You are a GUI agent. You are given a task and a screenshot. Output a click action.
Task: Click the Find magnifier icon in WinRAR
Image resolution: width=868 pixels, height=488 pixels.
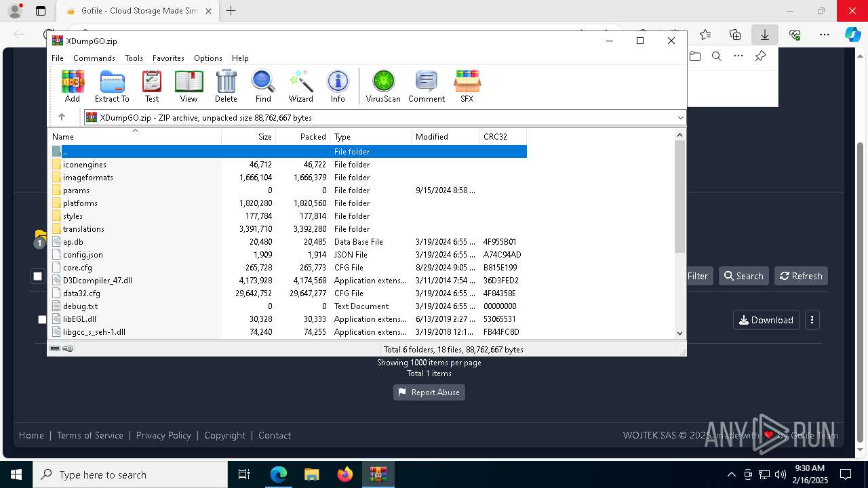263,86
